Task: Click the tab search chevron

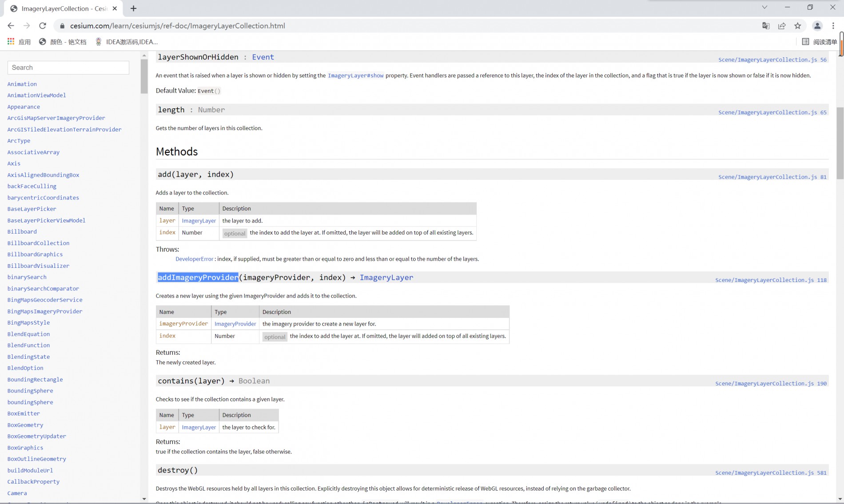Action: click(x=764, y=7)
